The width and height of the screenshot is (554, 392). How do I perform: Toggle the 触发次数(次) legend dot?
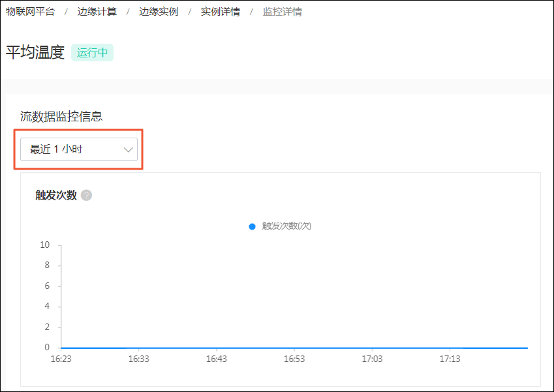[x=253, y=226]
